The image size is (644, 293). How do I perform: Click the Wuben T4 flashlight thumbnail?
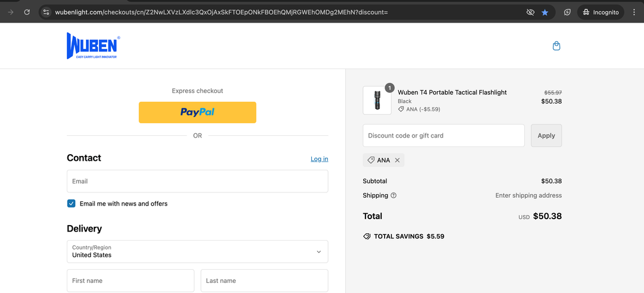[377, 100]
